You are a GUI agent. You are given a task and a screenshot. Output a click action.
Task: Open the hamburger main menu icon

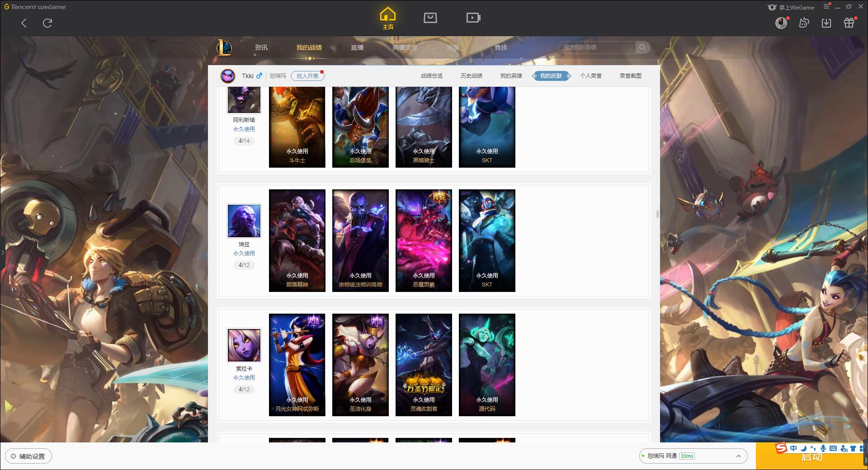point(826,6)
